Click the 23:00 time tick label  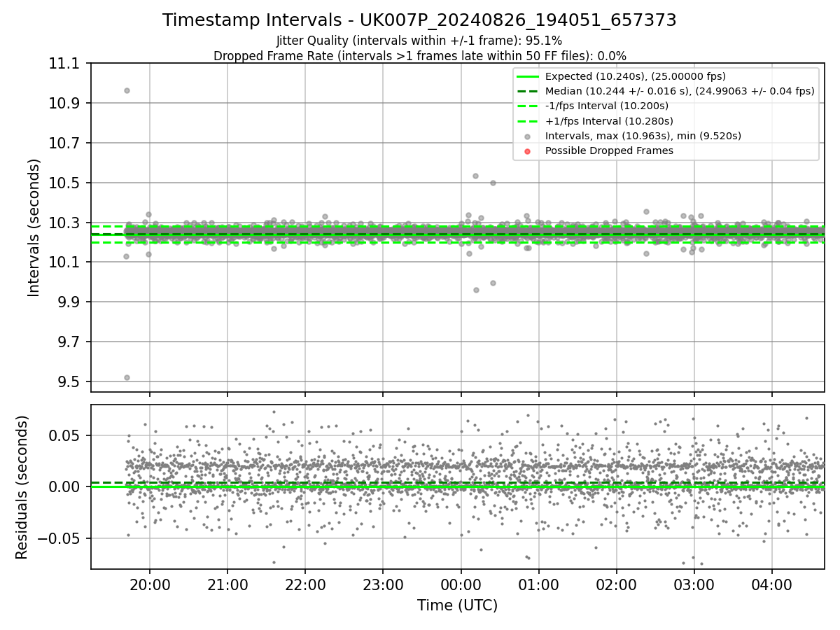coord(383,584)
